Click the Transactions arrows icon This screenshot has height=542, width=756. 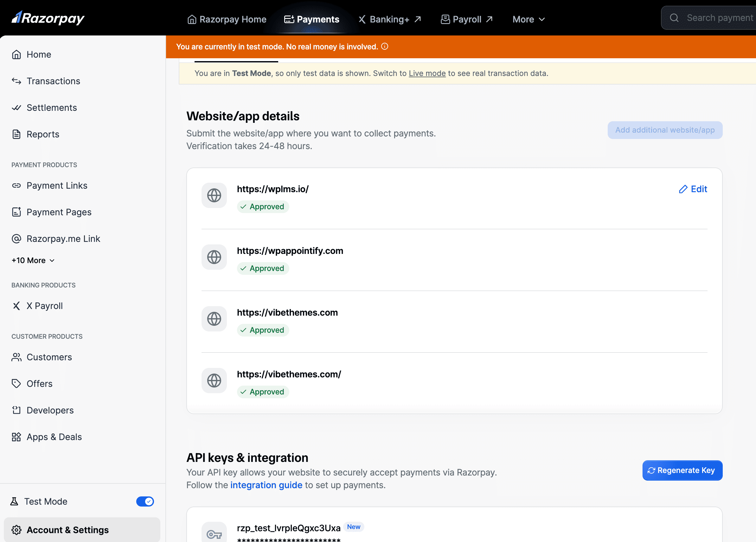click(16, 81)
